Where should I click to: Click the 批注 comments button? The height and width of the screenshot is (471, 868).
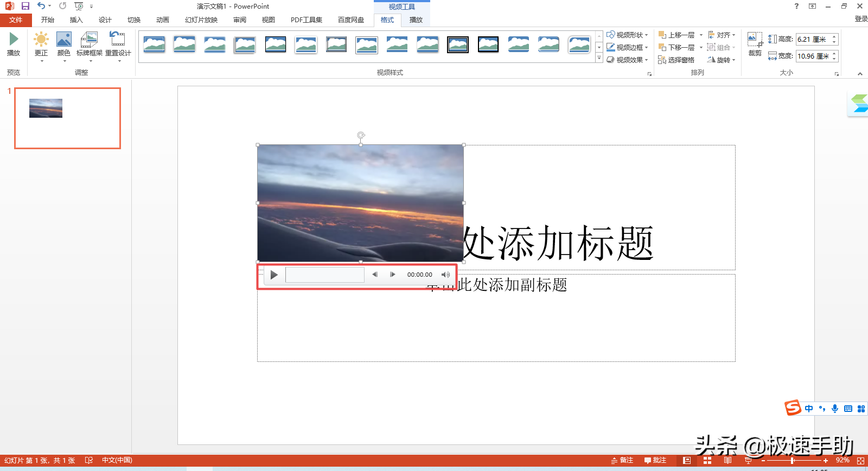point(655,460)
